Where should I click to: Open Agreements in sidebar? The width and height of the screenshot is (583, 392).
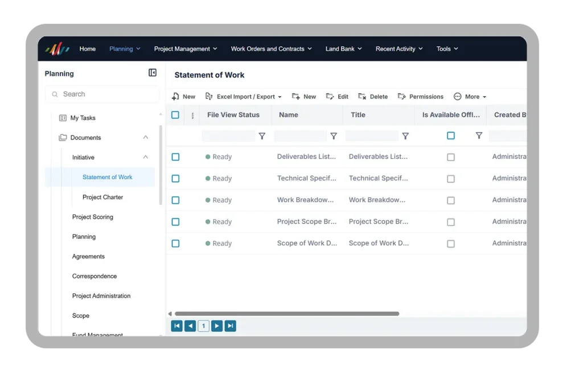click(88, 257)
